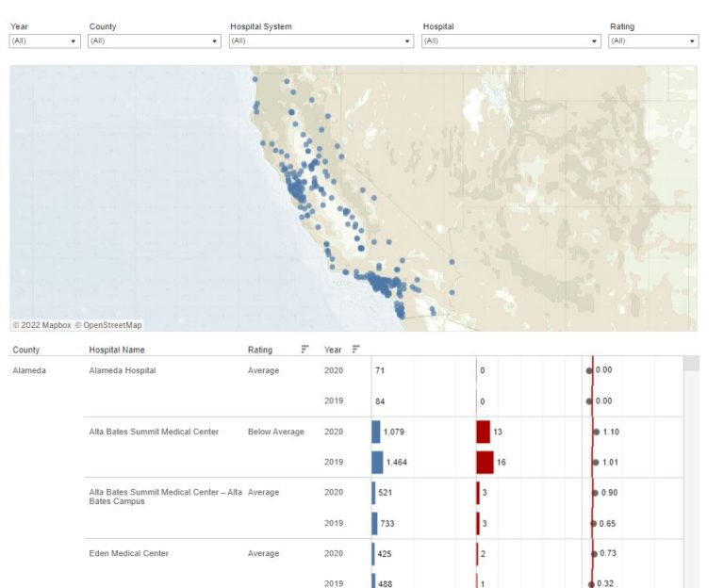Click the sort icon beside Rating header
Screen dimensions: 724x588
click(304, 350)
